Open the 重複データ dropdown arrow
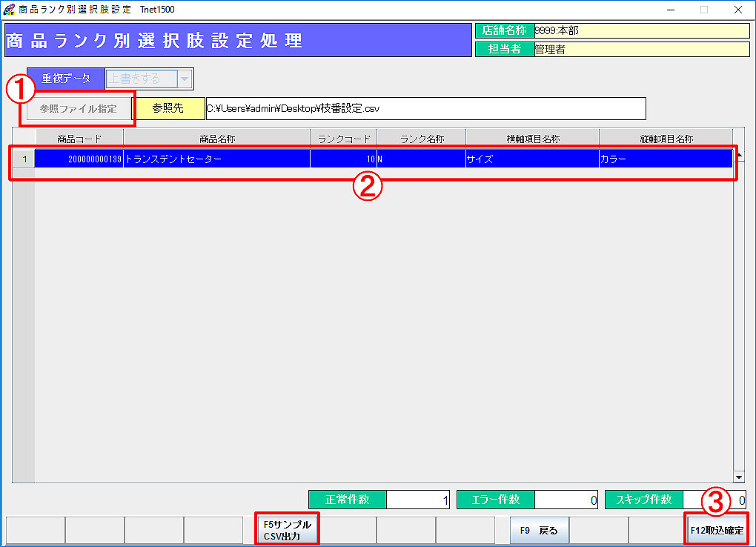The width and height of the screenshot is (756, 547). tap(185, 79)
